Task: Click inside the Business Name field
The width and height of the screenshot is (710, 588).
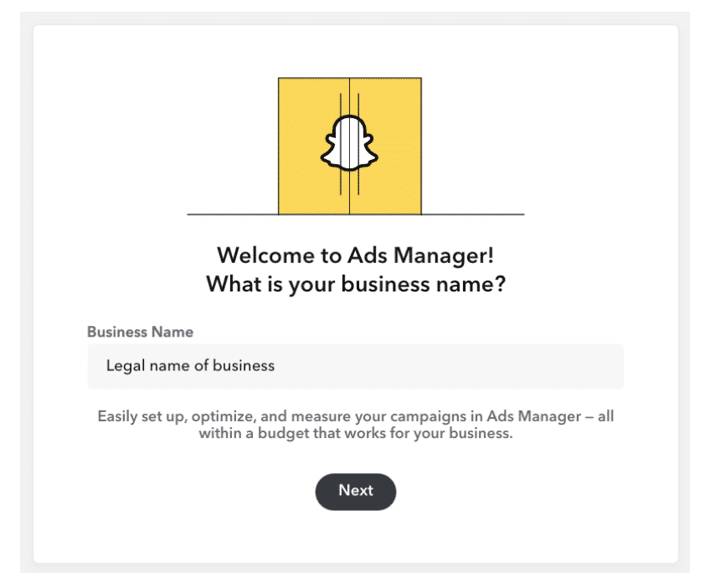Action: 355,366
